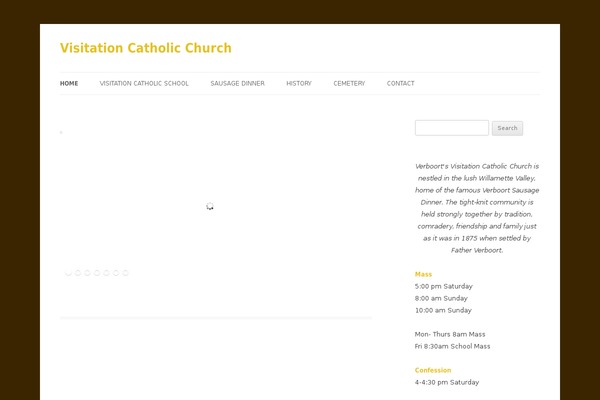The image size is (600, 400).
Task: Select the History menu item
Action: tap(299, 83)
